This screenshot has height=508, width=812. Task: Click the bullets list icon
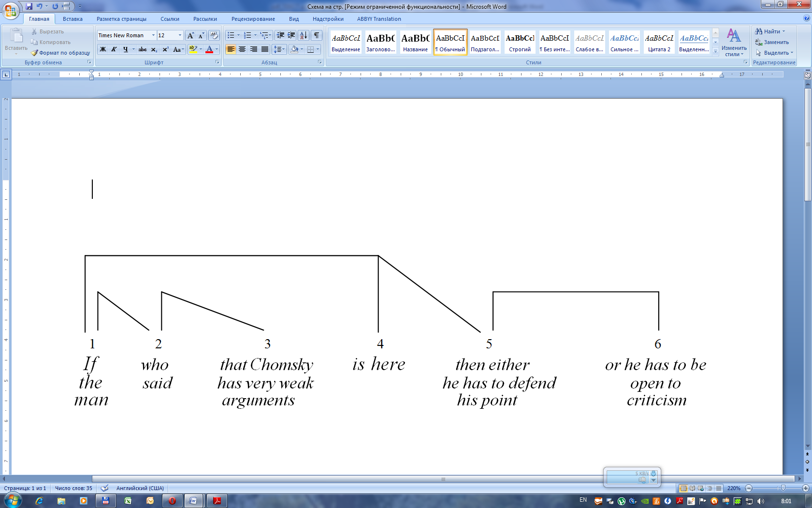231,35
